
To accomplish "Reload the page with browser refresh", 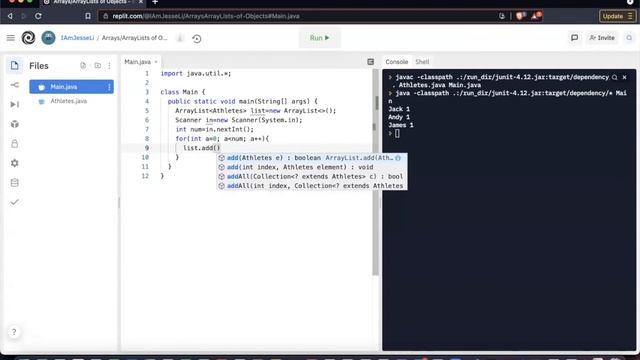I will pyautogui.click(x=38, y=16).
